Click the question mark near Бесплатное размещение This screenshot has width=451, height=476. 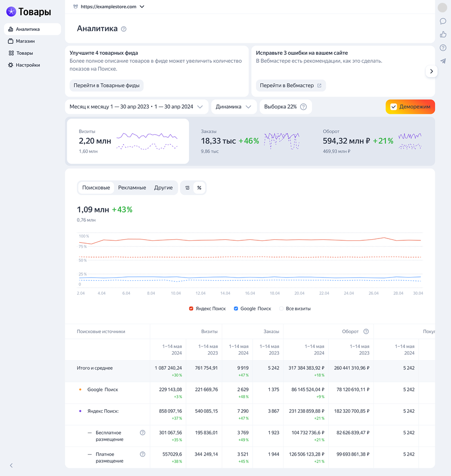pos(142,433)
